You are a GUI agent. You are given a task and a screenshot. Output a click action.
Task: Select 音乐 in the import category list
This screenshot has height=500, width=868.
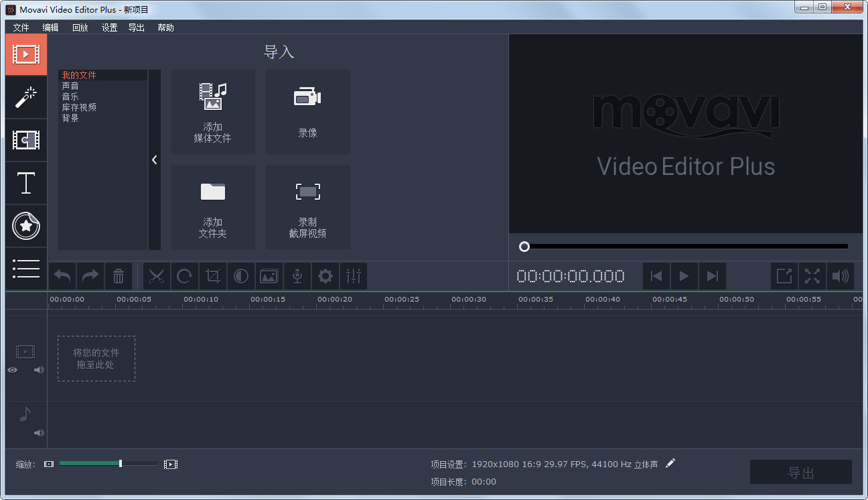[70, 96]
